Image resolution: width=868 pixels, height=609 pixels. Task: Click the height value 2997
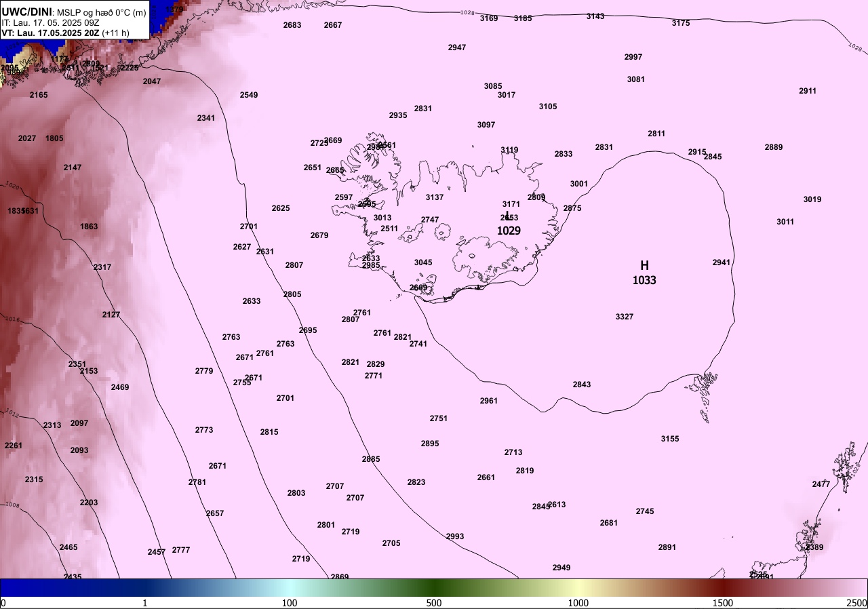point(633,57)
